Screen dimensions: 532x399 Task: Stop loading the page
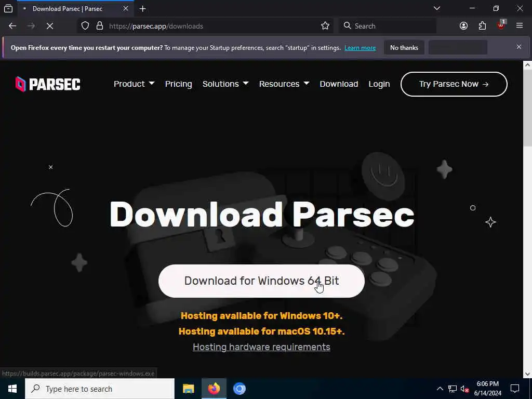tap(49, 26)
